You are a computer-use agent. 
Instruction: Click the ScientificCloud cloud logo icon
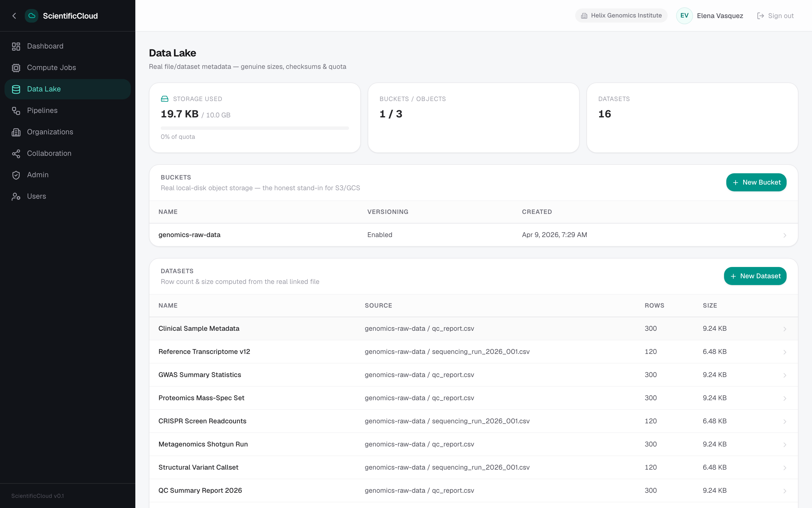point(32,16)
